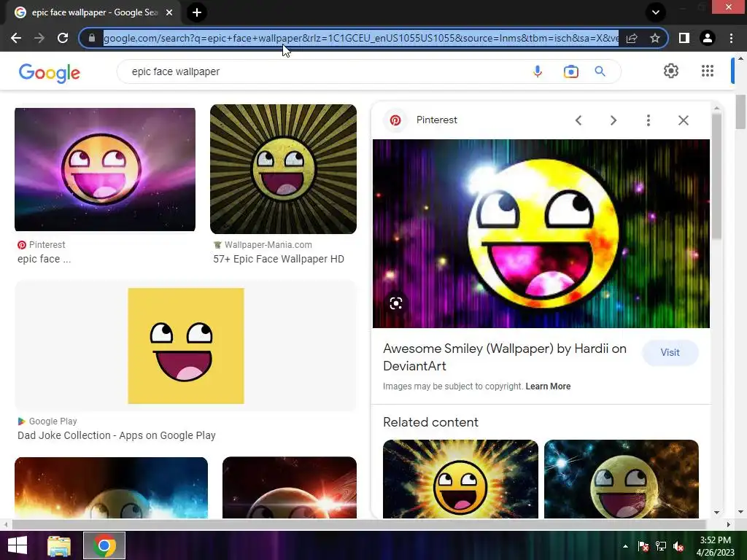This screenshot has height=560, width=747.
Task: Click the Chrome taskbar icon
Action: pyautogui.click(x=104, y=545)
